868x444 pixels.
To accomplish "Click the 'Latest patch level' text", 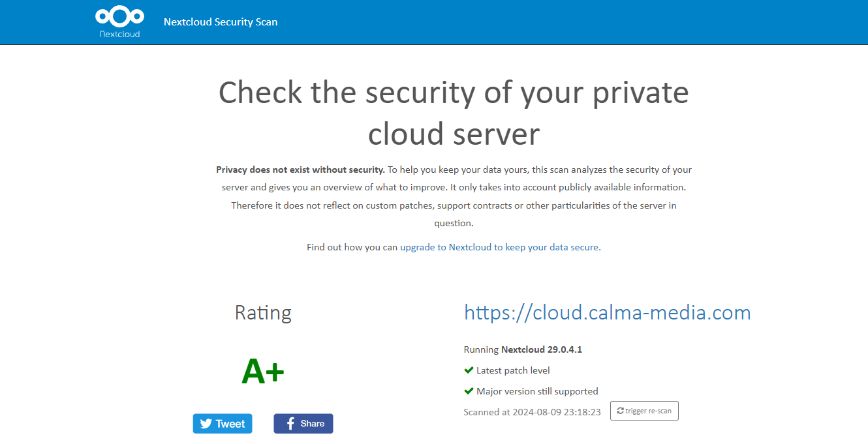I will click(513, 370).
